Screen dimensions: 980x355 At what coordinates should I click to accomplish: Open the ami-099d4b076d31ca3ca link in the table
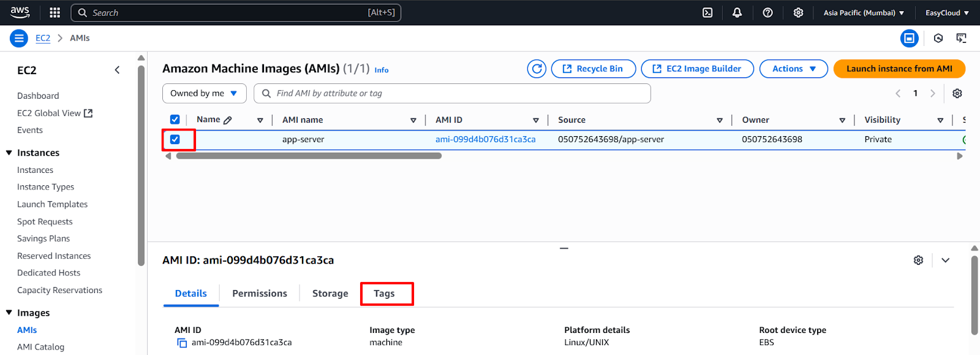(485, 139)
